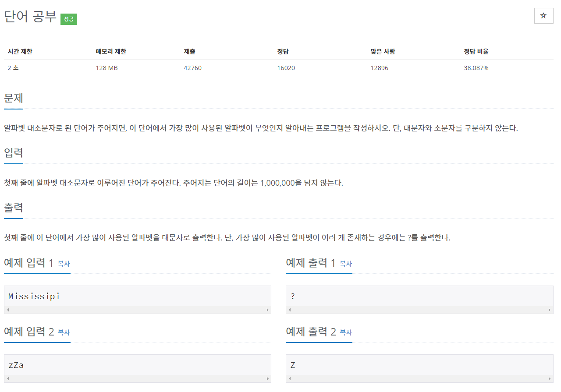This screenshot has width=561, height=392.
Task: Copy 예제 입력 2 via 복사 link
Action: click(x=64, y=332)
